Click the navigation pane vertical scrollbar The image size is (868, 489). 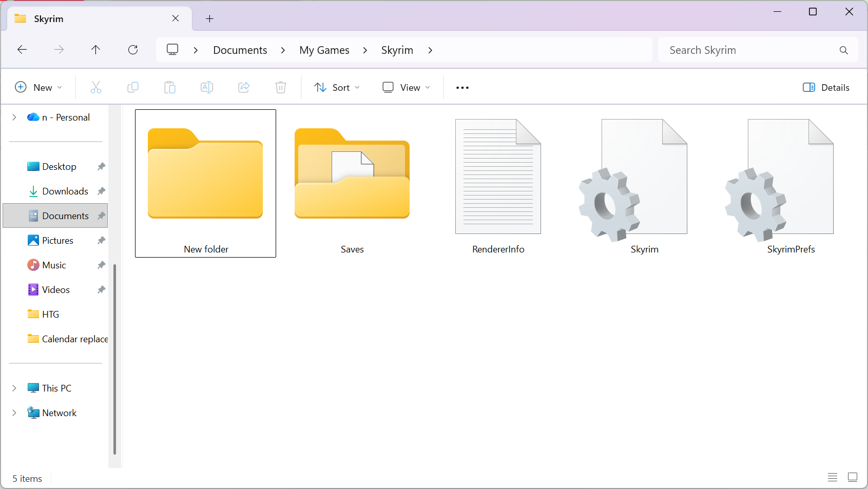pyautogui.click(x=114, y=359)
